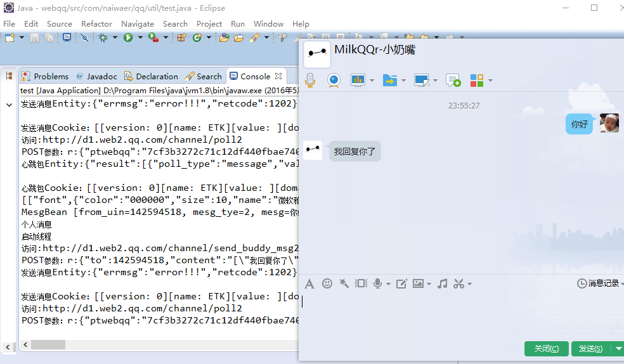This screenshot has height=364, width=624.
Task: Click the MilkQQr contact avatar in header
Action: click(x=317, y=54)
